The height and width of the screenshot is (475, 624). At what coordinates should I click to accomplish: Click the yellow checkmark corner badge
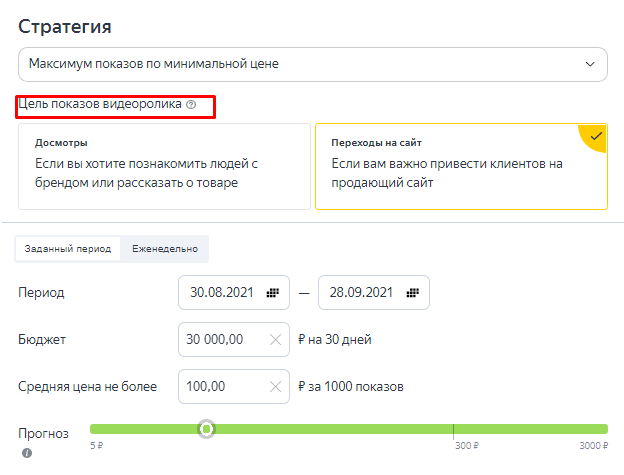click(596, 135)
